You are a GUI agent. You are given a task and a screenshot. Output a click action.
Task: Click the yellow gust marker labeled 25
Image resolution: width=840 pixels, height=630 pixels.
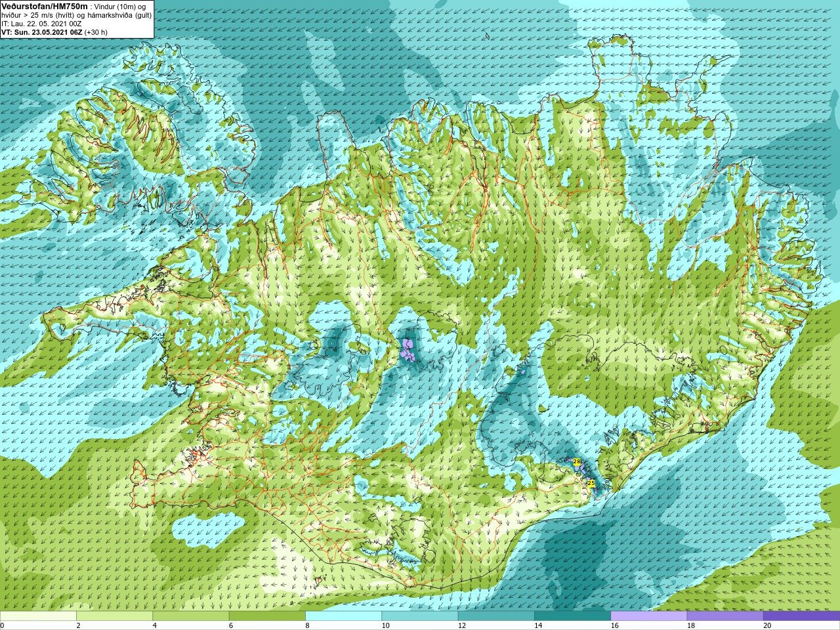click(x=591, y=483)
